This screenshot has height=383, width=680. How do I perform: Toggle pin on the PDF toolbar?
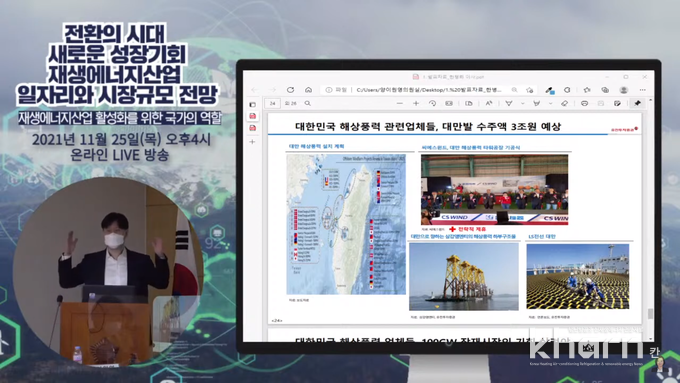point(637,104)
